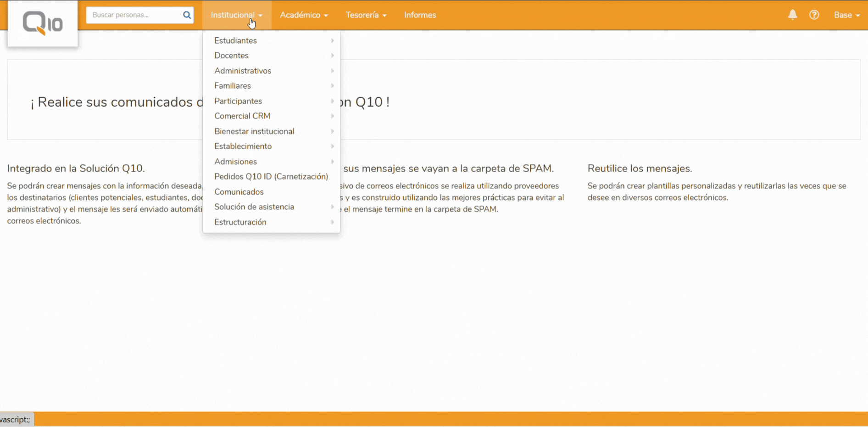Click the help question mark icon

click(x=814, y=15)
